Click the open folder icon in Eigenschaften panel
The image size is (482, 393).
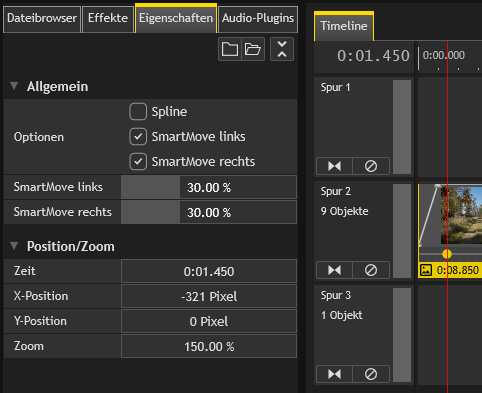point(253,49)
